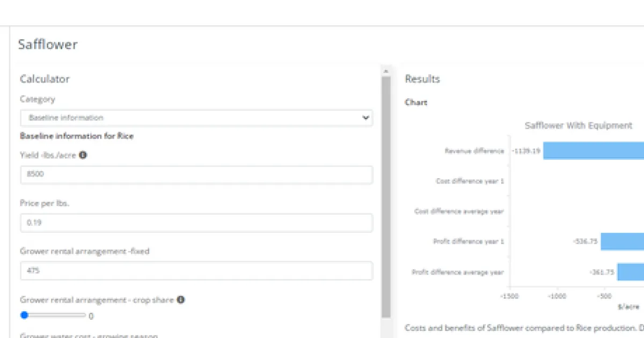Viewport: 644px width, 338px height.
Task: Click the calculator scrollbar up arrow
Action: (x=385, y=71)
